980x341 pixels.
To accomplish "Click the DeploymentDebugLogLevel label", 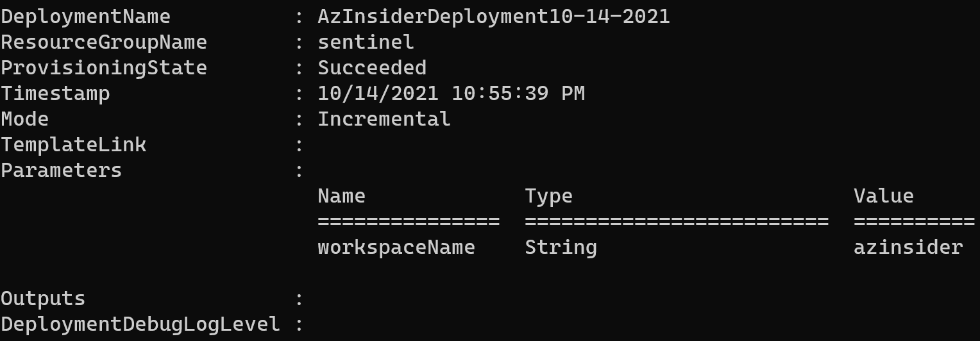I will point(140,324).
